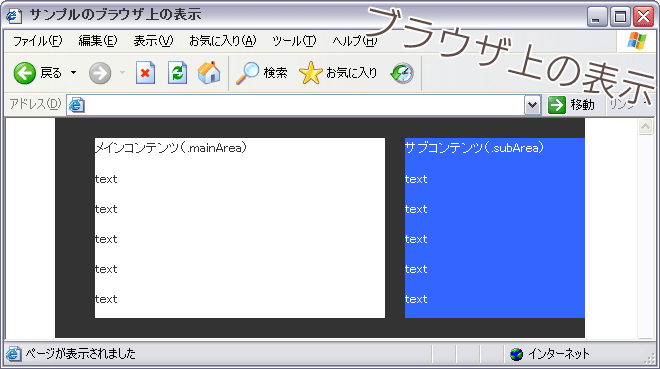Click inside the address bar field
The width and height of the screenshot is (660, 369).
(304, 105)
